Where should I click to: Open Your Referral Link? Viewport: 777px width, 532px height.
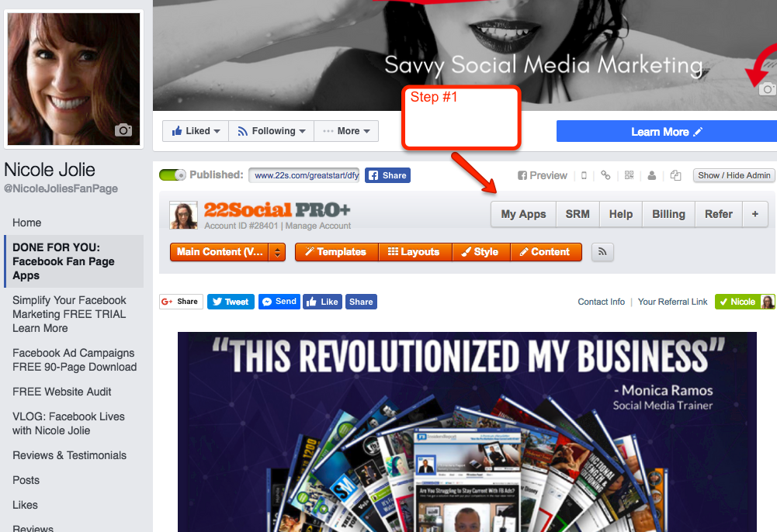pyautogui.click(x=672, y=302)
